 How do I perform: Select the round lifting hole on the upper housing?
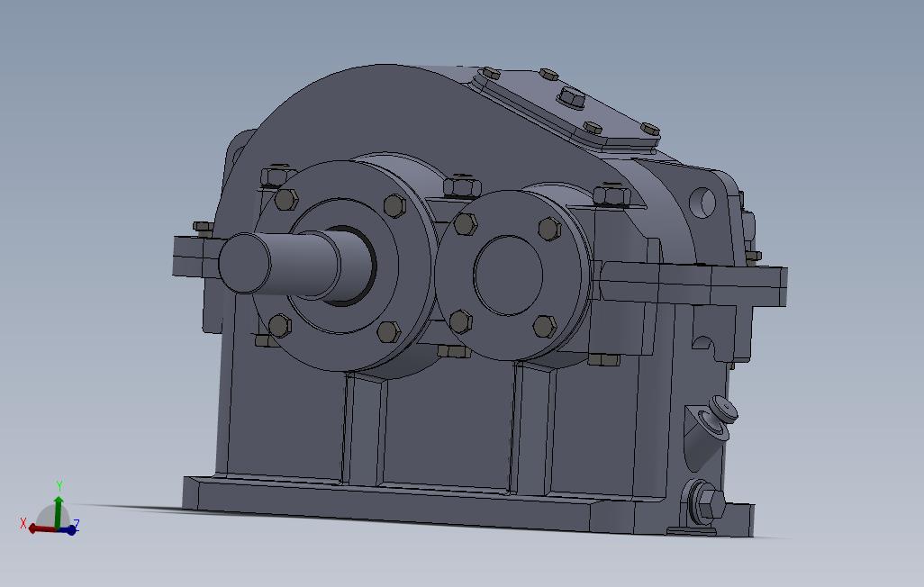click(x=702, y=203)
